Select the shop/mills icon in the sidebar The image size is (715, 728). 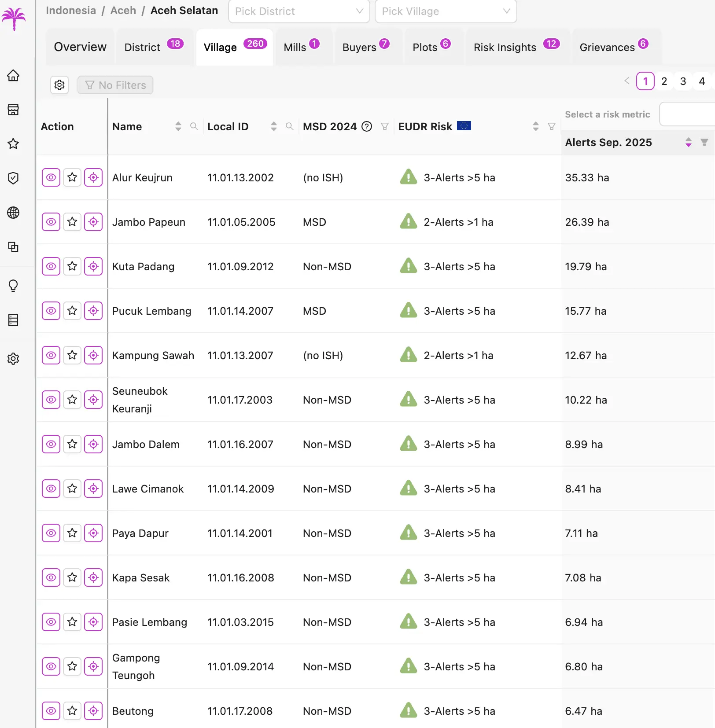[x=13, y=110]
